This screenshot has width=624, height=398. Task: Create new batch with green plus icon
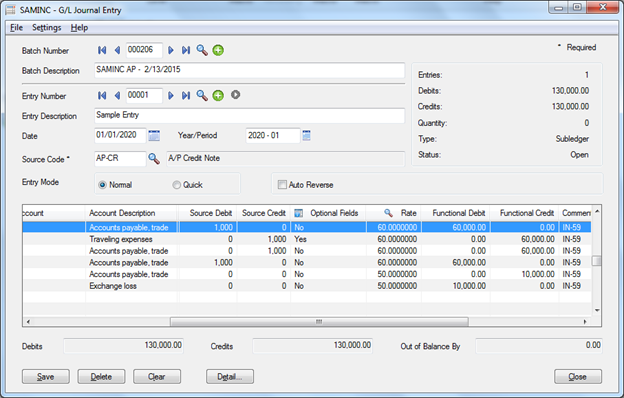point(218,50)
